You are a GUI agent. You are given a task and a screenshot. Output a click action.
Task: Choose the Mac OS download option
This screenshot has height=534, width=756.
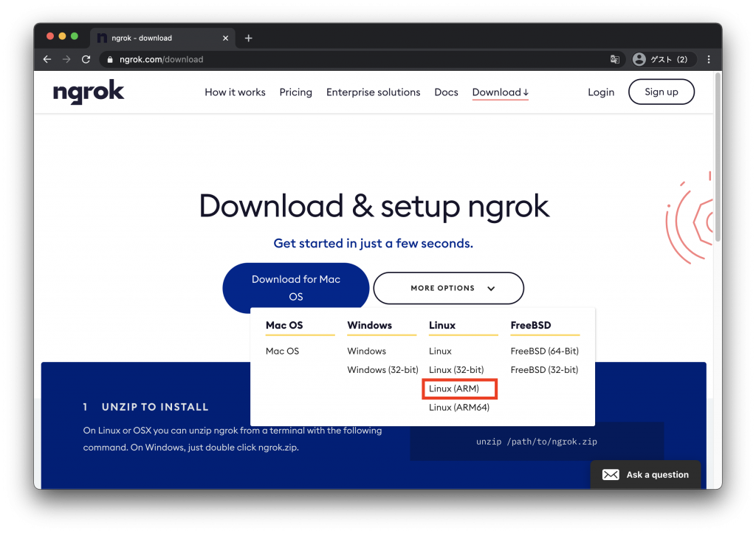[282, 351]
